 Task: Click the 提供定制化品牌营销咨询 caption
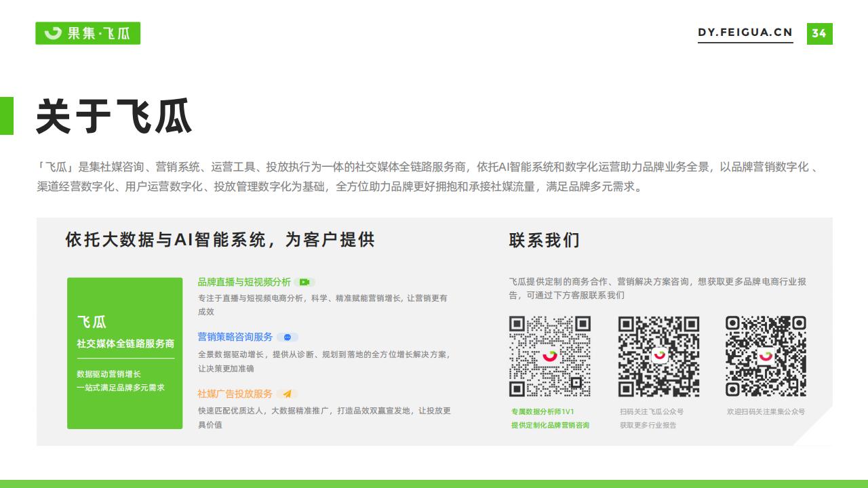point(550,425)
